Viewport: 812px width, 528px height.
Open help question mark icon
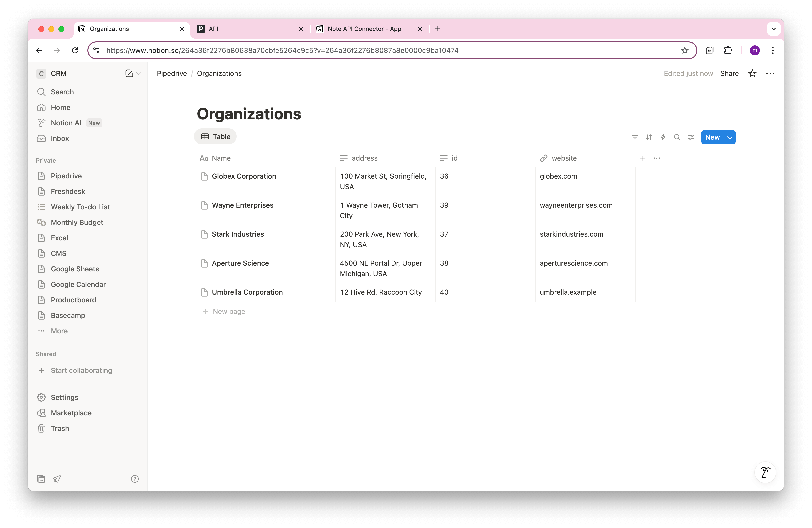pos(135,479)
